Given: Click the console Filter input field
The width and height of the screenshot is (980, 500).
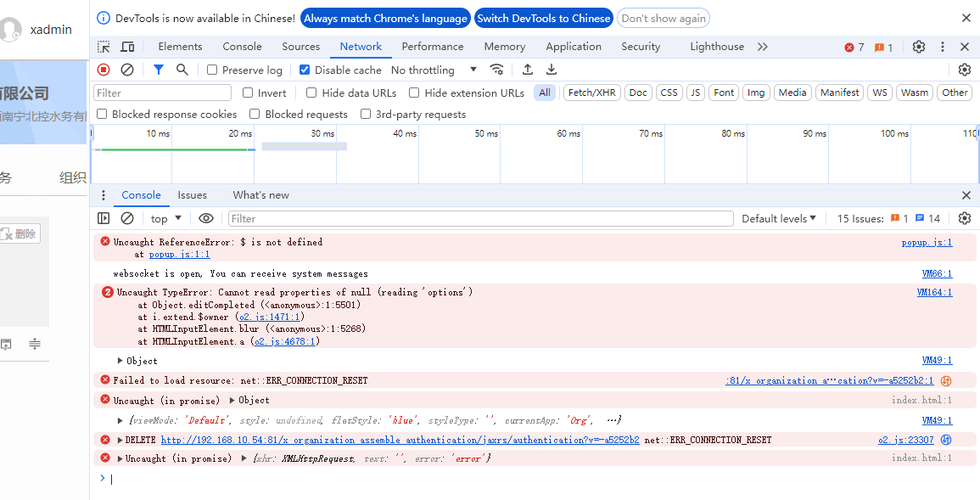Looking at the screenshot, I should [480, 218].
